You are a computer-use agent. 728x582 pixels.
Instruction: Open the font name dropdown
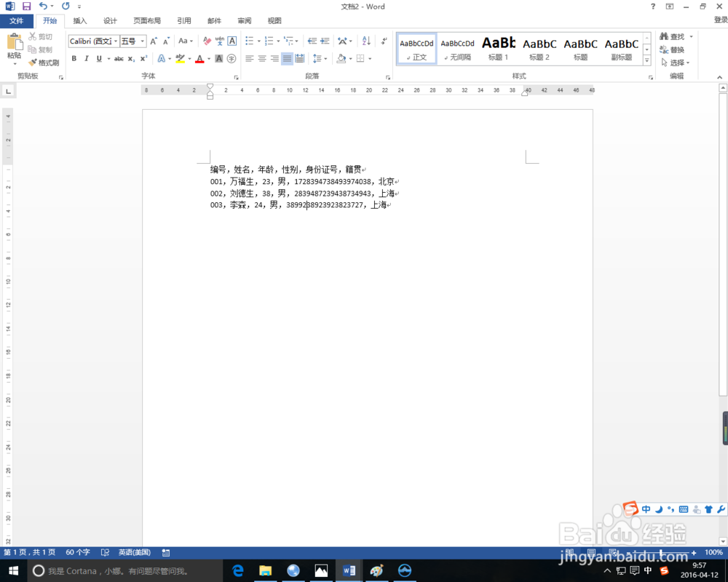[x=116, y=41]
